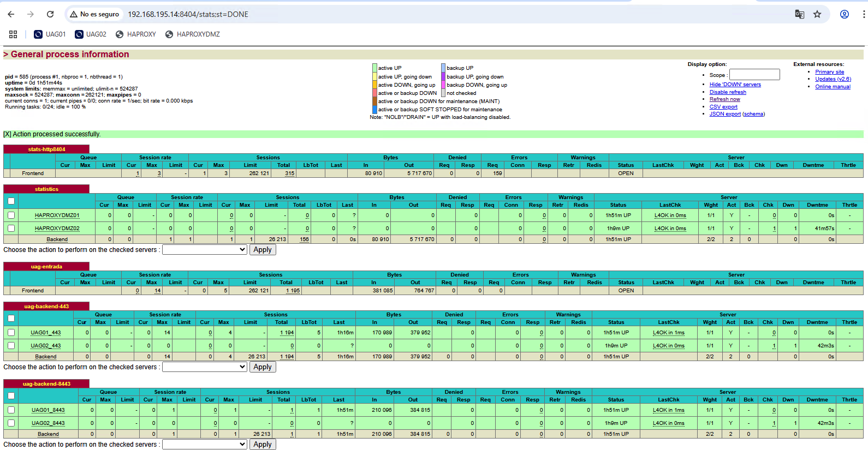Check the HAPROXYDMZ02 server checkbox
Image resolution: width=868 pixels, height=450 pixels.
click(11, 228)
